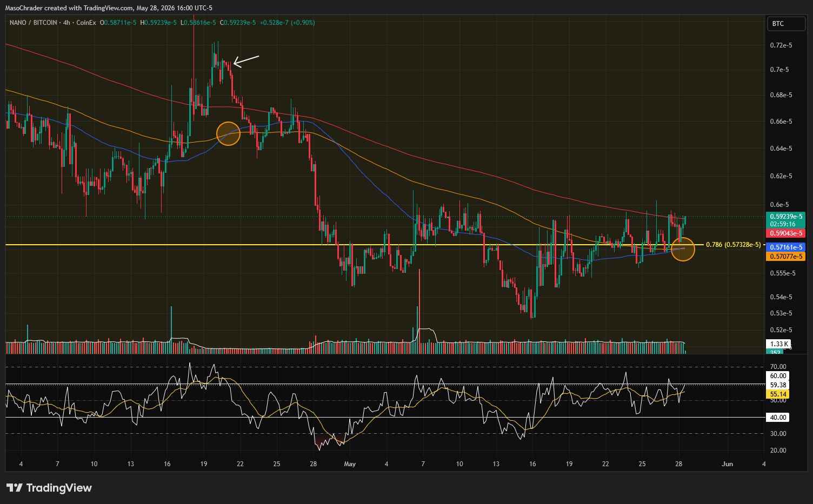This screenshot has width=813, height=504.
Task: Click the orange moving average tag 0.57077e-5
Action: (786, 257)
